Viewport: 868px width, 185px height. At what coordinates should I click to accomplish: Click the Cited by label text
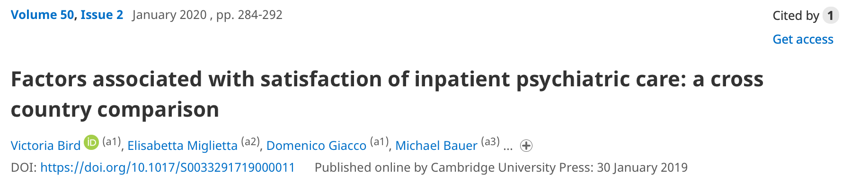tap(796, 16)
